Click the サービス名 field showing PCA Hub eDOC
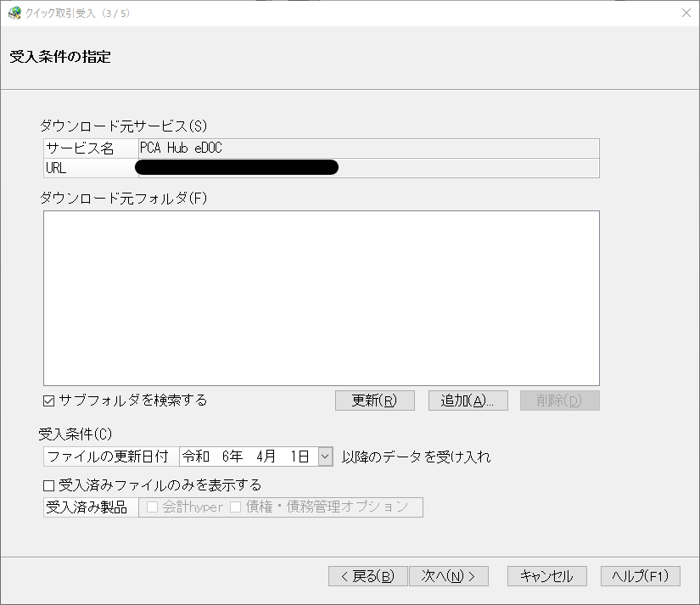 [x=369, y=148]
